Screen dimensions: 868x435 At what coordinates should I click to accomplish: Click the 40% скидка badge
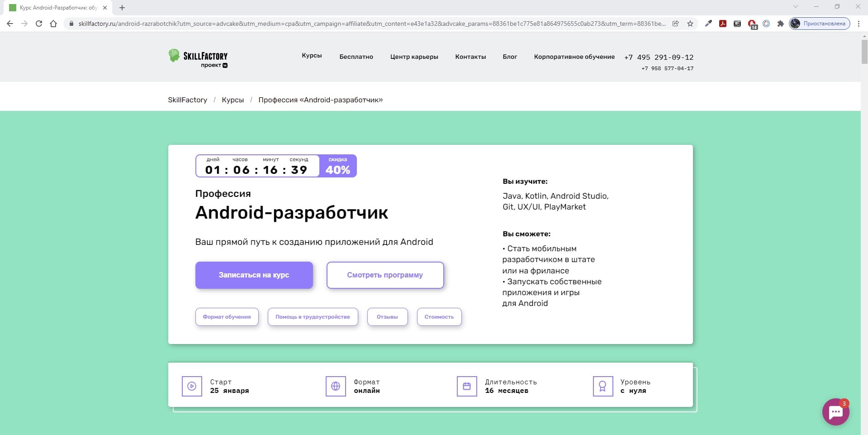[x=338, y=166]
